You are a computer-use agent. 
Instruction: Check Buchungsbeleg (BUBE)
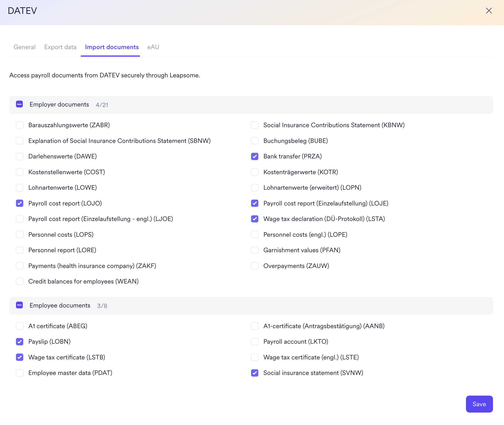click(x=255, y=141)
